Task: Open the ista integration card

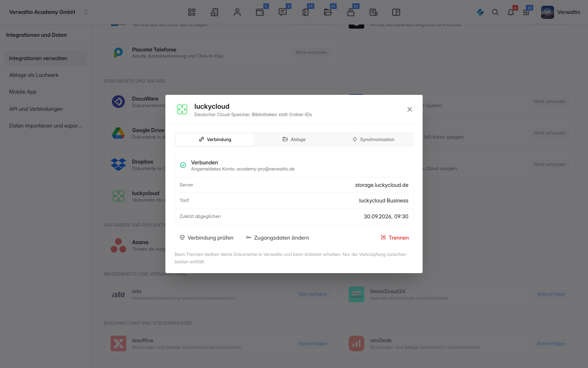Action: point(221,294)
